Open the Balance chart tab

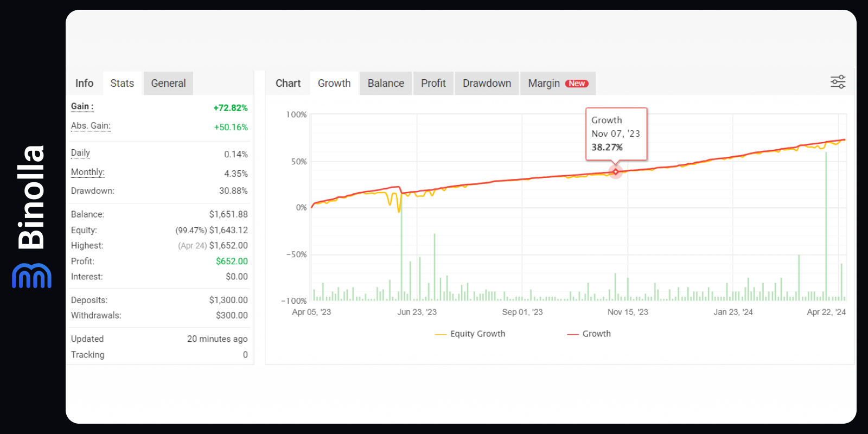coord(386,83)
